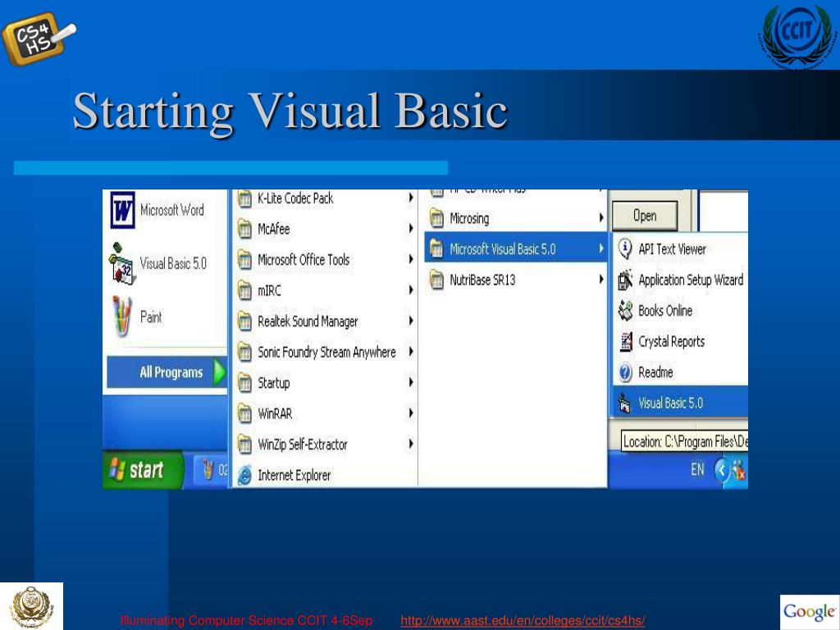Choose the Crystal Reports menu entry
The width and height of the screenshot is (840, 630).
pos(680,341)
